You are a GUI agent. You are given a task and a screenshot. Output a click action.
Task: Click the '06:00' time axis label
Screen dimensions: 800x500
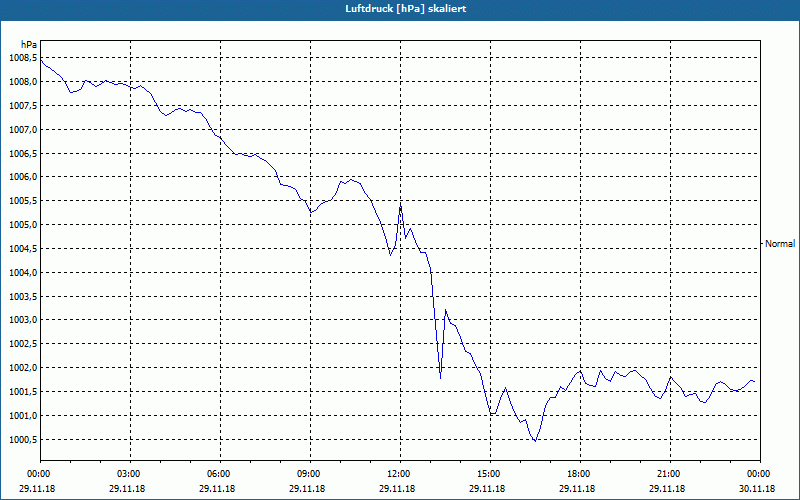[220, 474]
